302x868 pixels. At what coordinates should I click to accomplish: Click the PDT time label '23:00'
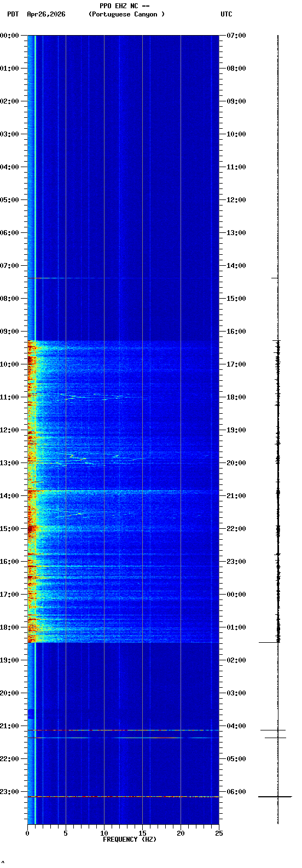point(9,792)
